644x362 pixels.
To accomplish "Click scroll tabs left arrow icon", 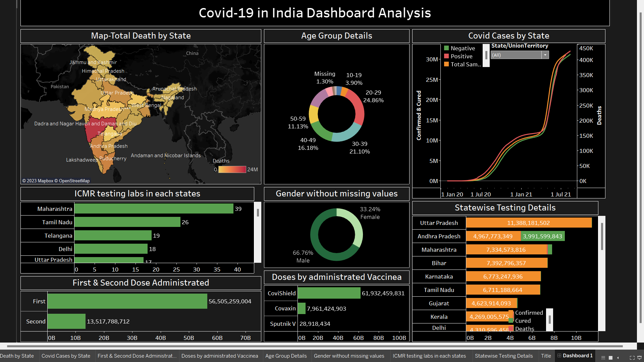I will coord(618,358).
